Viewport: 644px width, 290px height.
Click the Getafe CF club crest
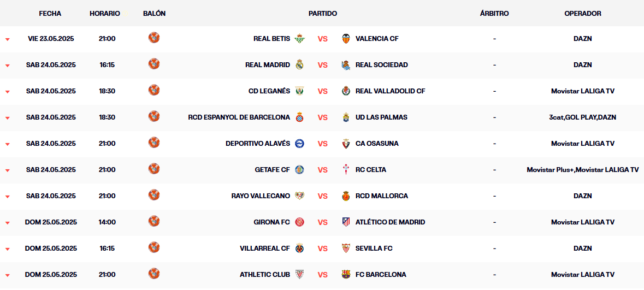[299, 170]
